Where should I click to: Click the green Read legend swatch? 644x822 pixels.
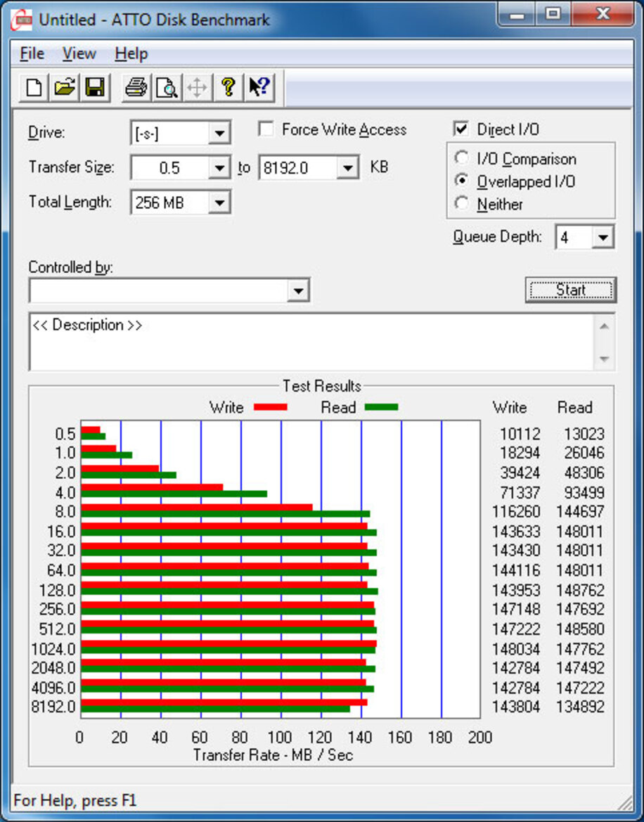[x=382, y=407]
